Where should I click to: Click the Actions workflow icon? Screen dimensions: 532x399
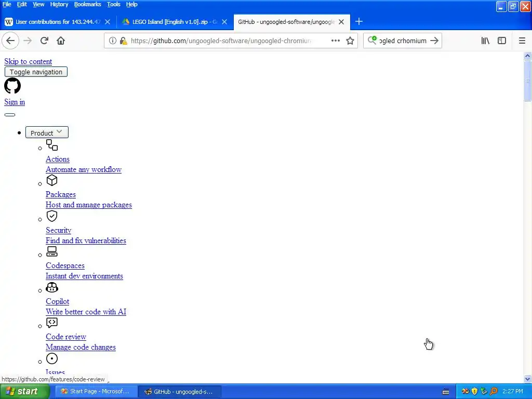[x=52, y=145]
